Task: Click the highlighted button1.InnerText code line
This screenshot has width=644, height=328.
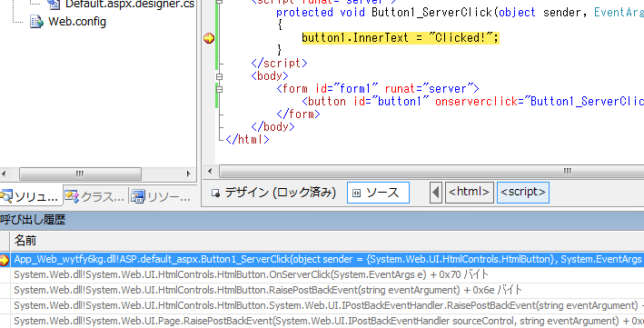Action: coord(401,38)
